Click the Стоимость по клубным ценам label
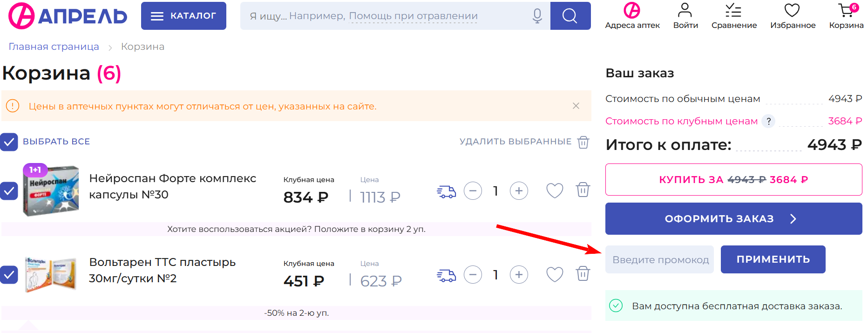 tap(681, 121)
